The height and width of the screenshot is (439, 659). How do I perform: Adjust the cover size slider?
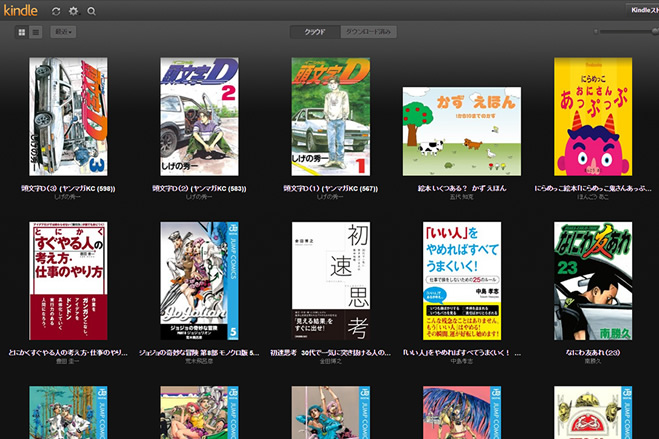[626, 32]
